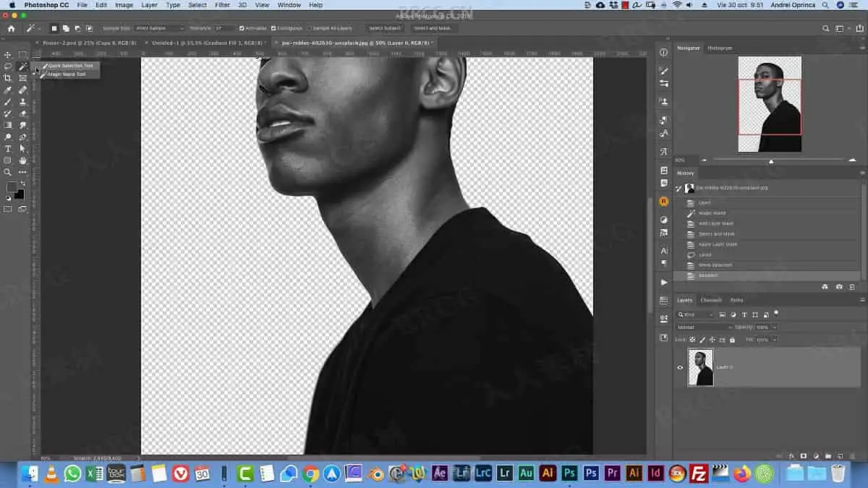Click Magic Wand history state
This screenshot has height=488, width=868.
[712, 213]
